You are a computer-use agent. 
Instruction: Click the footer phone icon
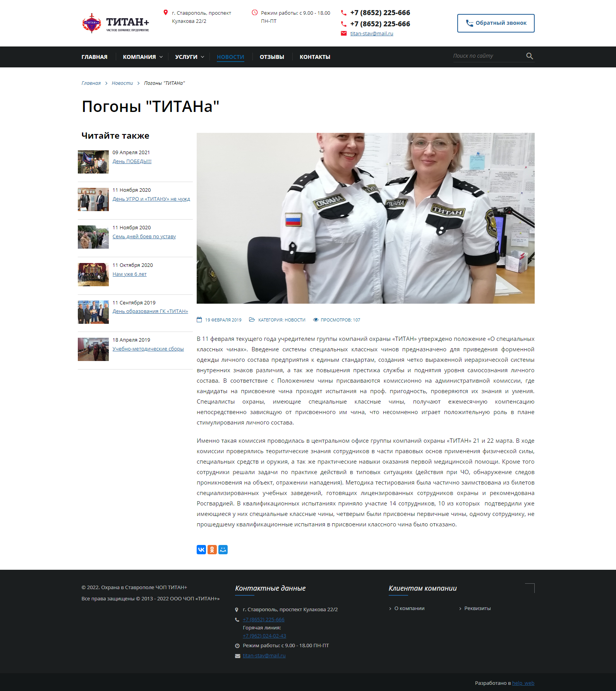click(237, 620)
